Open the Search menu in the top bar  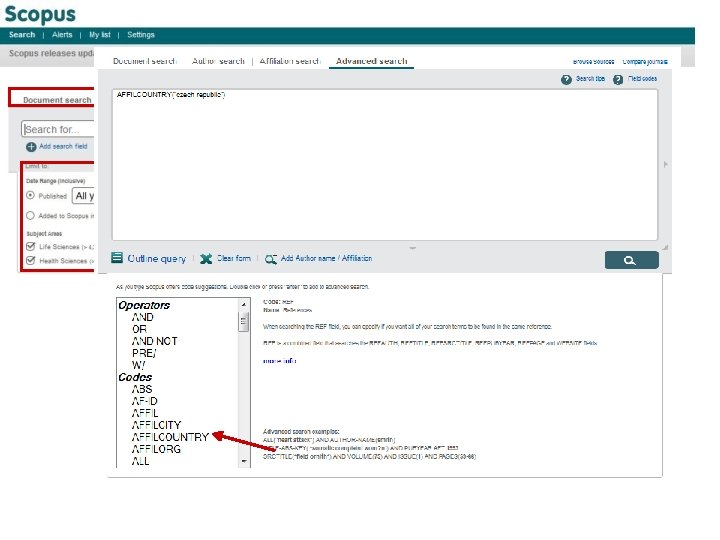22,35
